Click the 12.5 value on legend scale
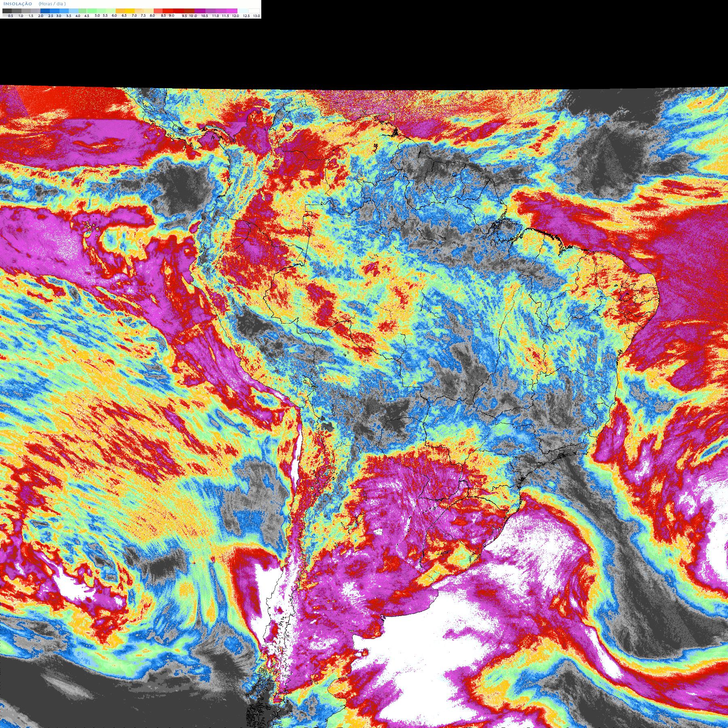Image resolution: width=728 pixels, height=728 pixels. (246, 16)
